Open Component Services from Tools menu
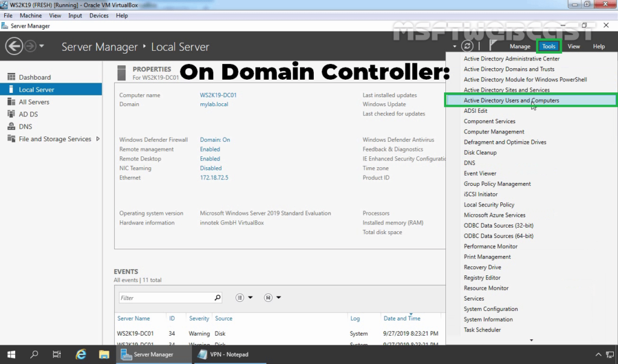The width and height of the screenshot is (618, 364). click(x=489, y=121)
